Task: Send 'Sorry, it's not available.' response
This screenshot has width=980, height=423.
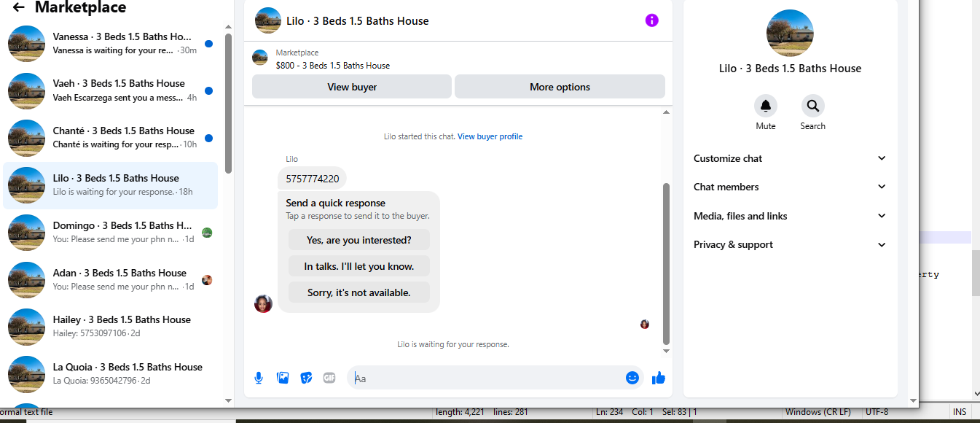Action: coord(359,292)
